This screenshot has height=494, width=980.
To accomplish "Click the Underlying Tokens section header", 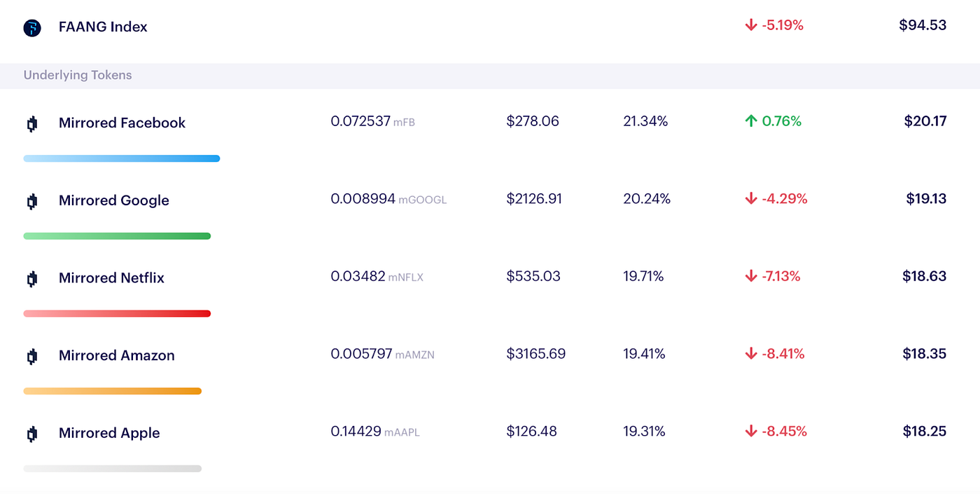I will point(78,75).
